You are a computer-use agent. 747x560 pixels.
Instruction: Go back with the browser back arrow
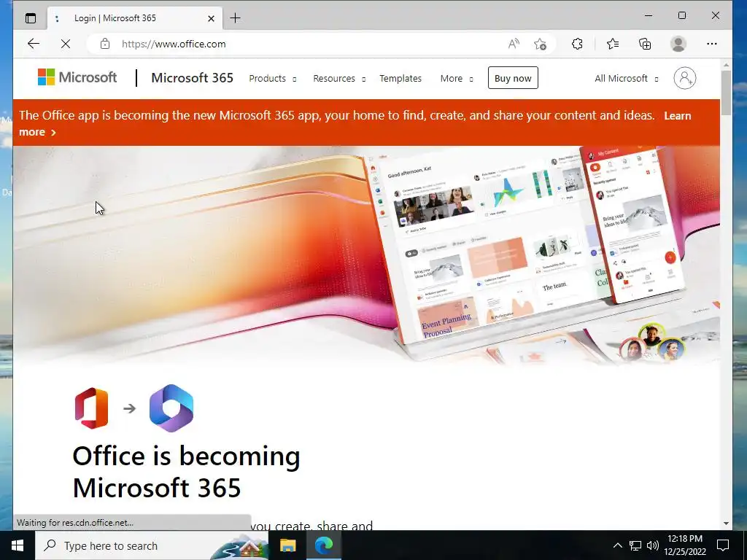pos(34,44)
